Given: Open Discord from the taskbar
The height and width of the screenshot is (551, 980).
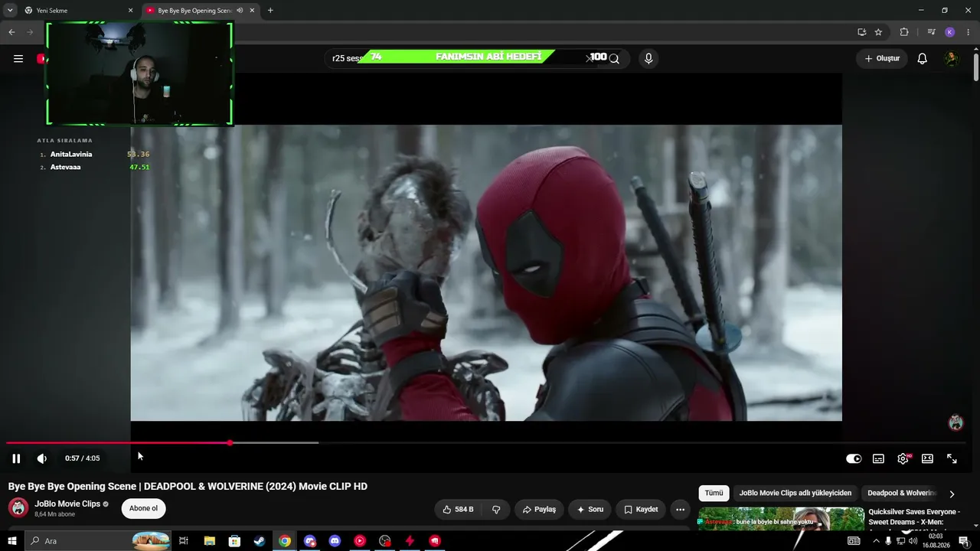Looking at the screenshot, I should (335, 541).
